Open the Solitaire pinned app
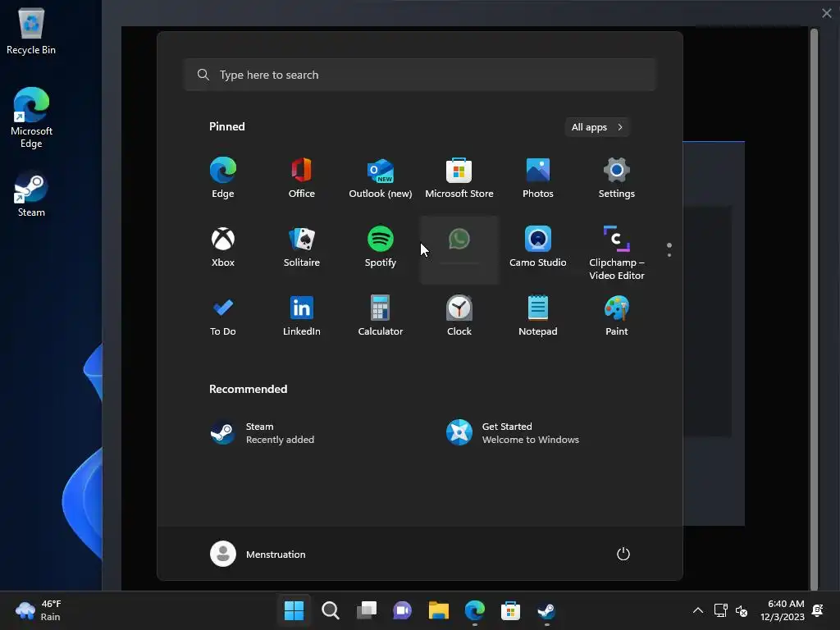Image resolution: width=840 pixels, height=630 pixels. coord(302,247)
